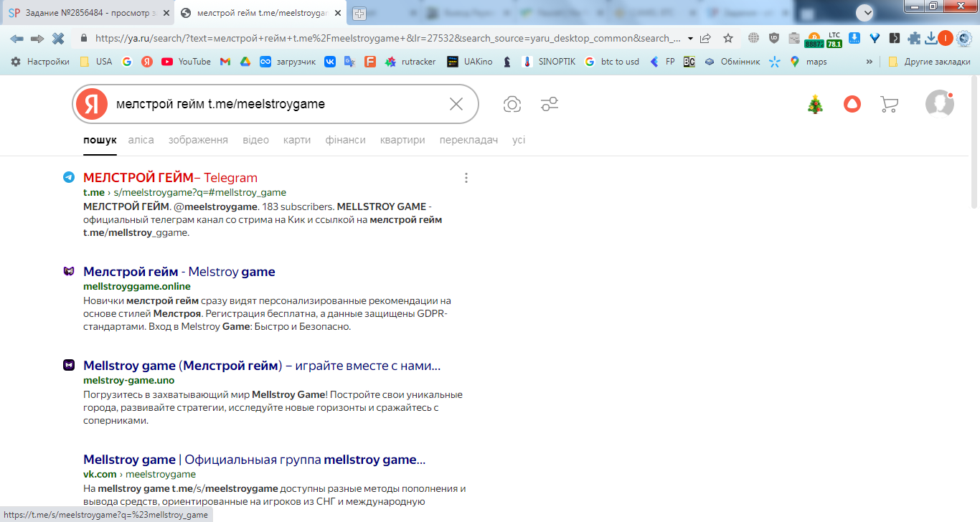Open the maps bookmark
Screen dimensions: 980x522
click(809, 62)
